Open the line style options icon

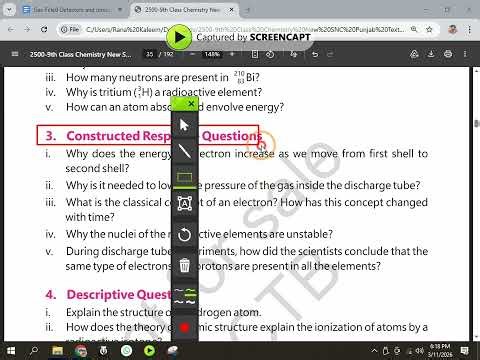pyautogui.click(x=185, y=296)
